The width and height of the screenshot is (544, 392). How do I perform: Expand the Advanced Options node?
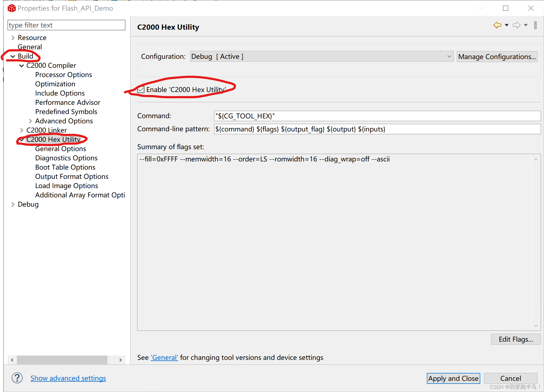31,121
